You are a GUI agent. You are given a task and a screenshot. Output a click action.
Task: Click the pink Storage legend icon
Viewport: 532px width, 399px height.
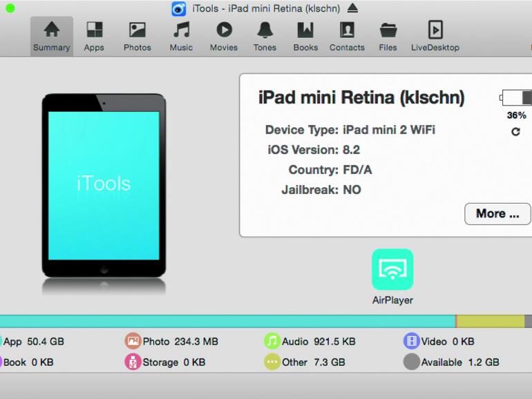133,362
